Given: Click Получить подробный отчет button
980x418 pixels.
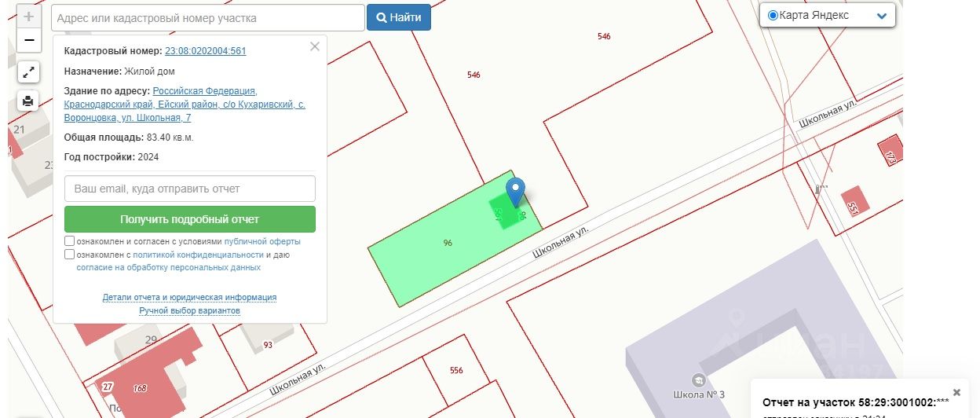Looking at the screenshot, I should (x=190, y=219).
